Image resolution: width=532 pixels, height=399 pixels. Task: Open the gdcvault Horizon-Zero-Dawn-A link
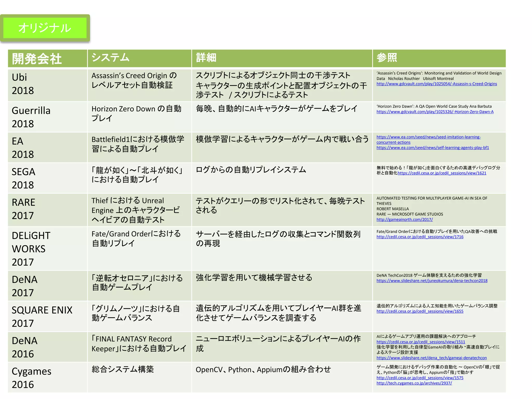click(x=435, y=112)
